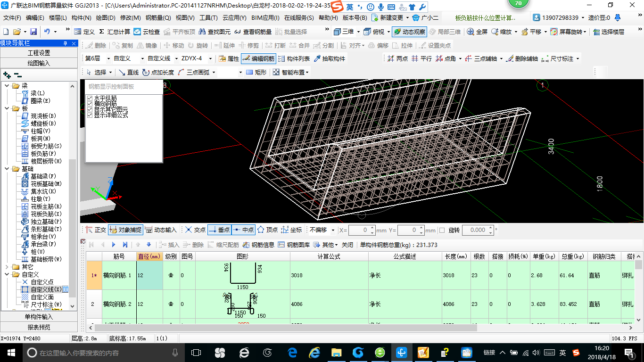Open the 帮助(H) menu

[x=328, y=18]
